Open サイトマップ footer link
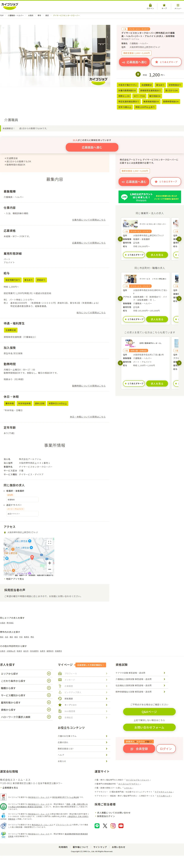Screen dimensions: 184x868 point(100,847)
